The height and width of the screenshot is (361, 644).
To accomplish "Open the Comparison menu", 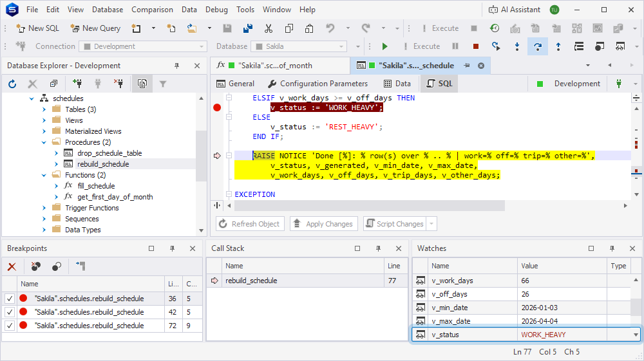I will click(x=152, y=10).
